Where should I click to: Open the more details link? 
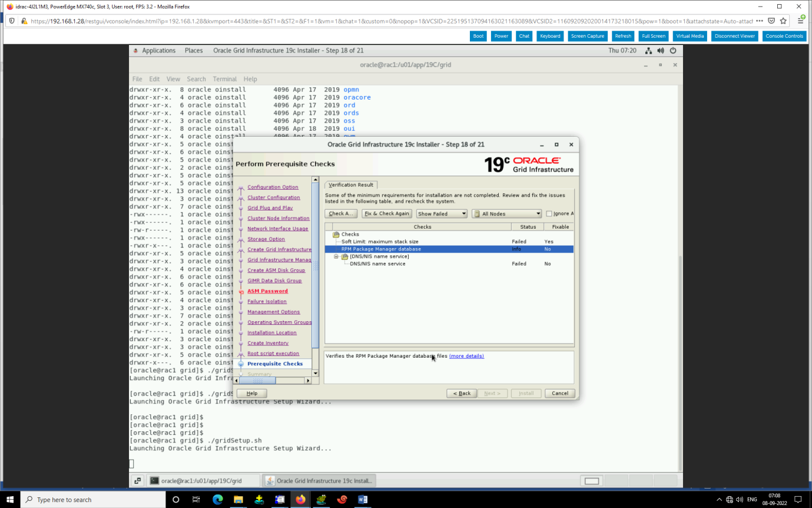click(466, 356)
